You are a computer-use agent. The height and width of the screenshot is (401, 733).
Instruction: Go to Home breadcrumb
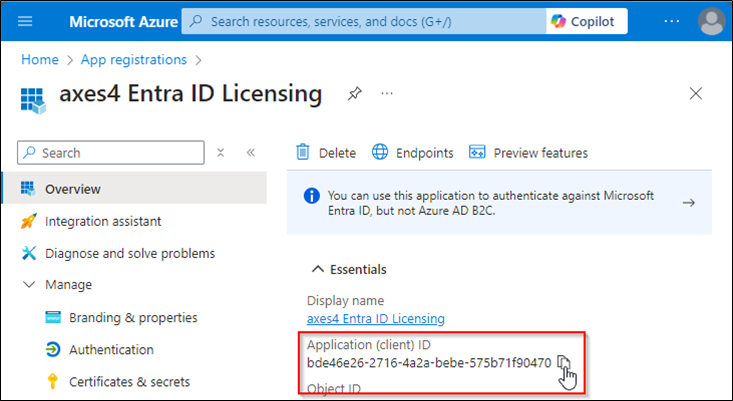[x=40, y=60]
